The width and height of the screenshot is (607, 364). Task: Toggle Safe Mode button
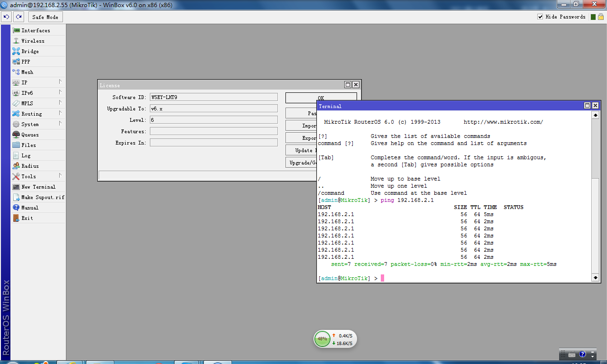45,17
